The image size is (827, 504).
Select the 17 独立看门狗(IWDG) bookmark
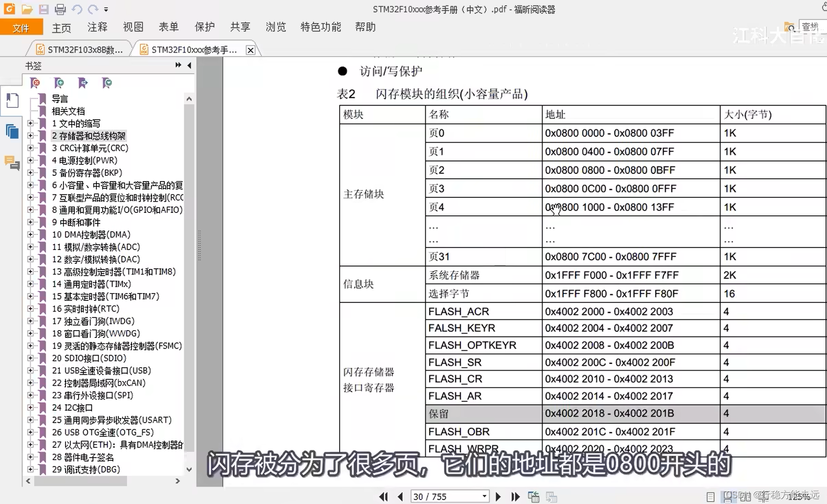click(x=93, y=321)
